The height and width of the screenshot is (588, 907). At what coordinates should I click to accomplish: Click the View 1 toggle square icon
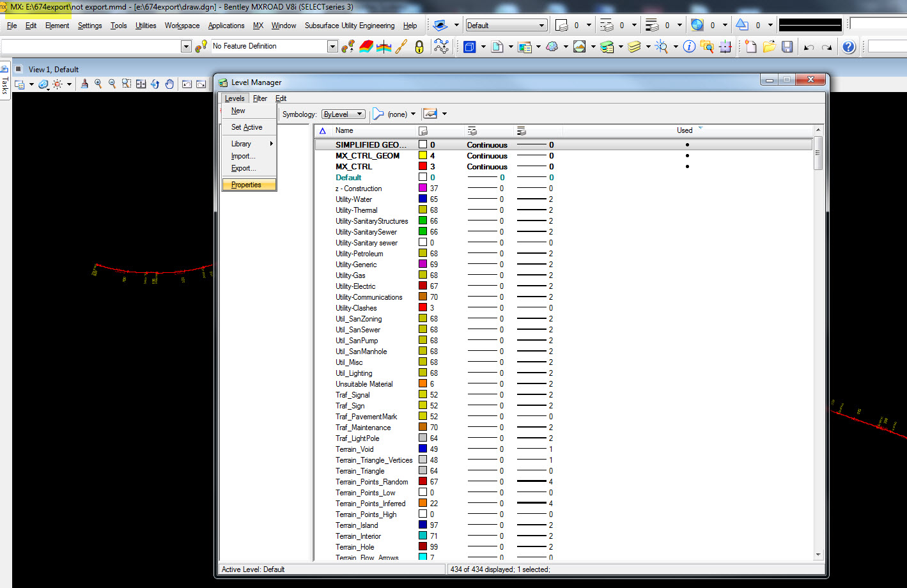coord(19,69)
